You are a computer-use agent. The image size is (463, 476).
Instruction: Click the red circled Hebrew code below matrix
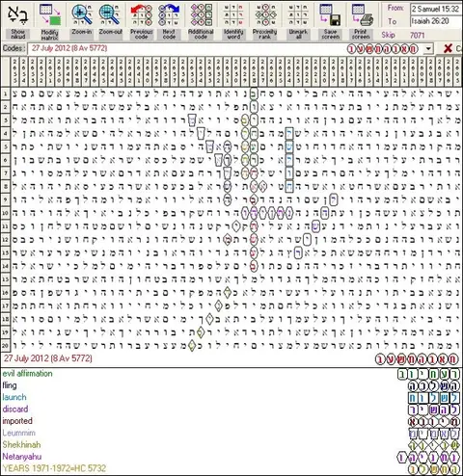[417, 359]
